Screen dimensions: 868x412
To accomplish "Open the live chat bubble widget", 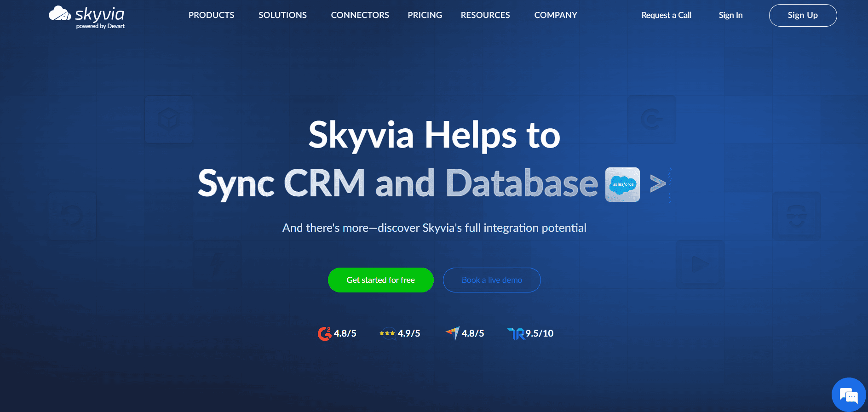I will click(849, 395).
